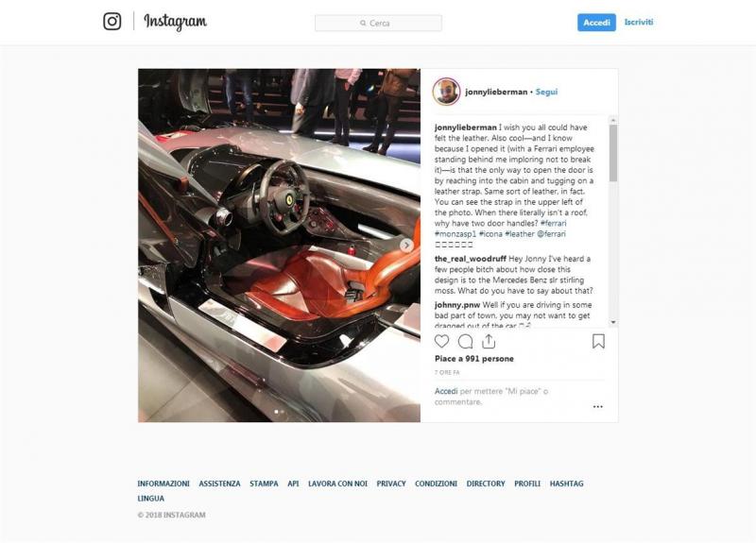Open the Iscriviti sign-up link
Viewport: 756px width, 543px height.
coord(639,22)
